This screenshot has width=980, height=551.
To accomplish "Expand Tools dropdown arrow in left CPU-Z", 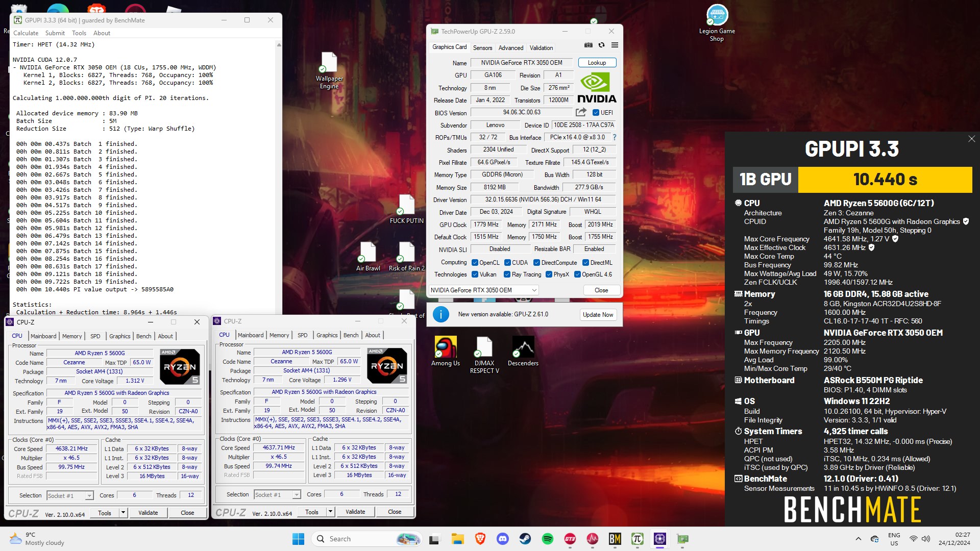I will (123, 513).
